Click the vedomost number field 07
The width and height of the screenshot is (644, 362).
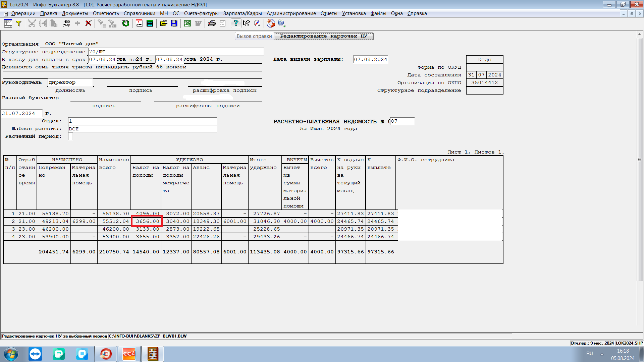tap(402, 121)
